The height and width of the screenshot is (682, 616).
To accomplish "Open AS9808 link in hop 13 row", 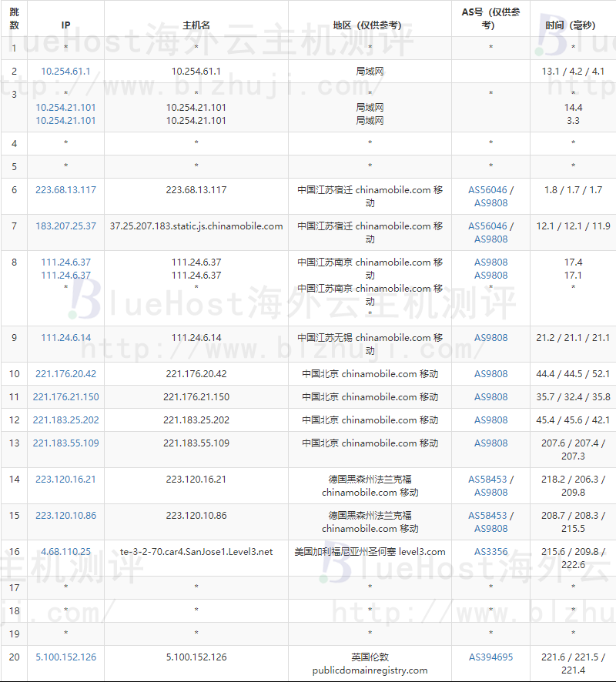I will 490,443.
